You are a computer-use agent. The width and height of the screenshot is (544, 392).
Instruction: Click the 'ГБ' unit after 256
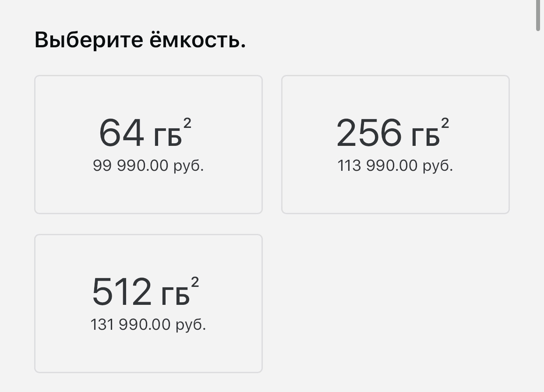pyautogui.click(x=425, y=137)
